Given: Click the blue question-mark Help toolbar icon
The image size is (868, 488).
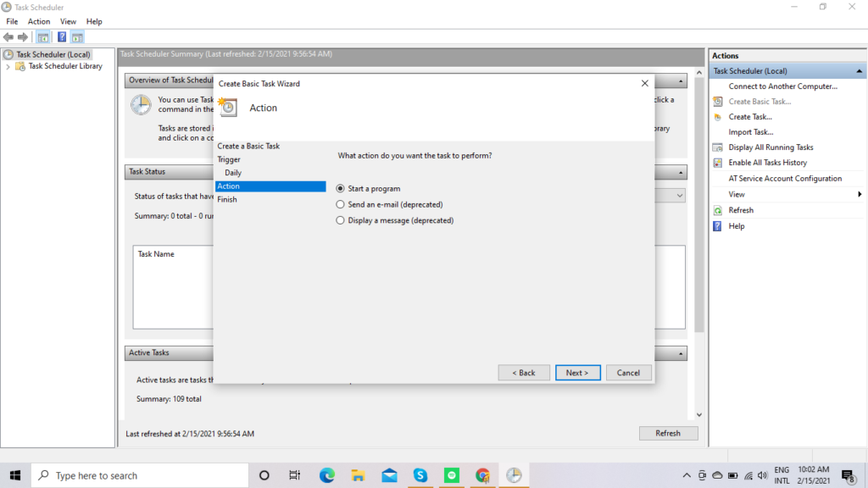Looking at the screenshot, I should click(62, 37).
